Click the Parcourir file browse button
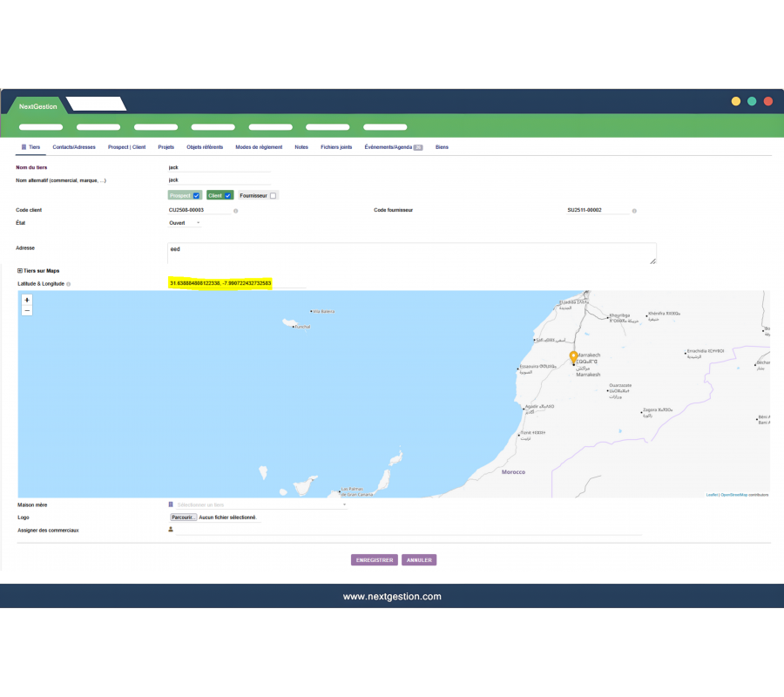 (x=183, y=518)
